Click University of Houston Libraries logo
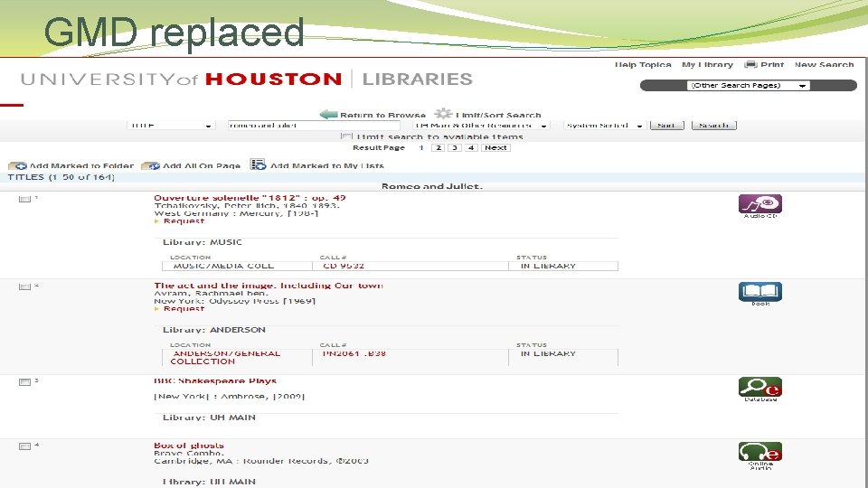 pos(246,80)
